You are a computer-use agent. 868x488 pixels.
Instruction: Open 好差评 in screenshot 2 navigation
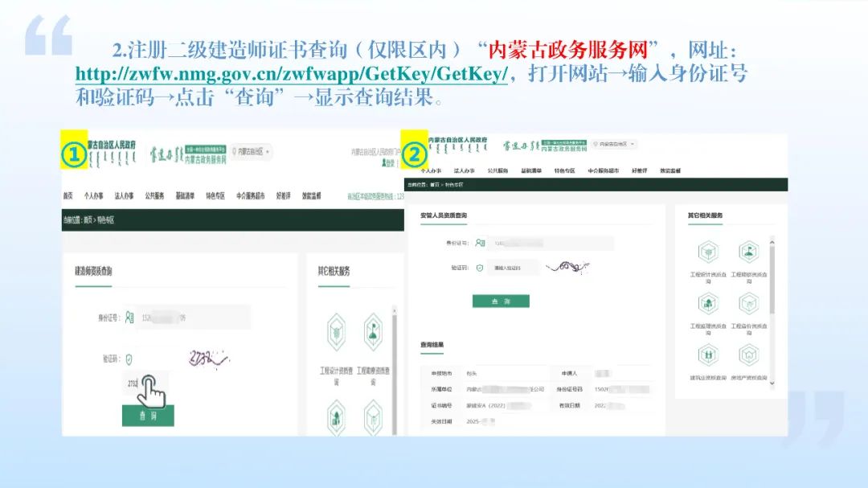click(640, 170)
